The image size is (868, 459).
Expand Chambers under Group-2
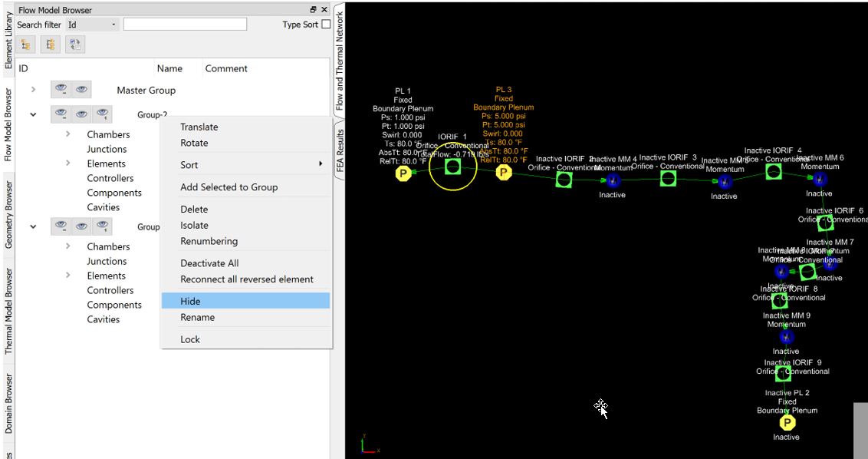68,134
